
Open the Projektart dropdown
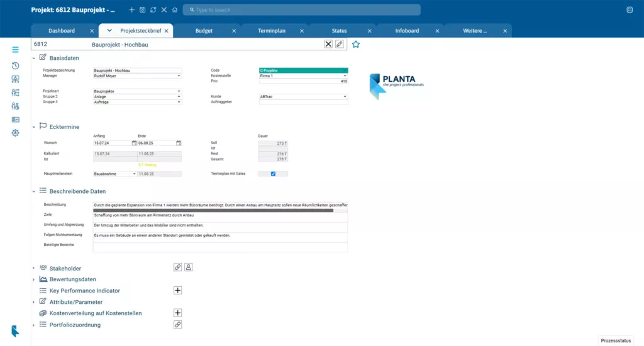179,91
